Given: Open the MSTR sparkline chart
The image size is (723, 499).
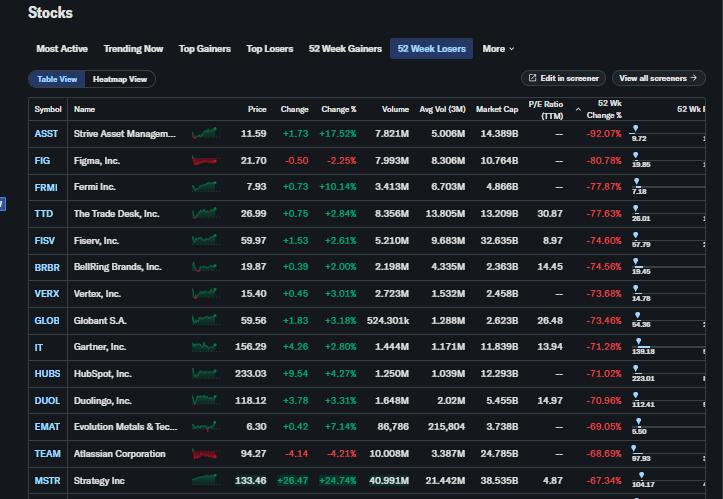Looking at the screenshot, I should [x=205, y=480].
